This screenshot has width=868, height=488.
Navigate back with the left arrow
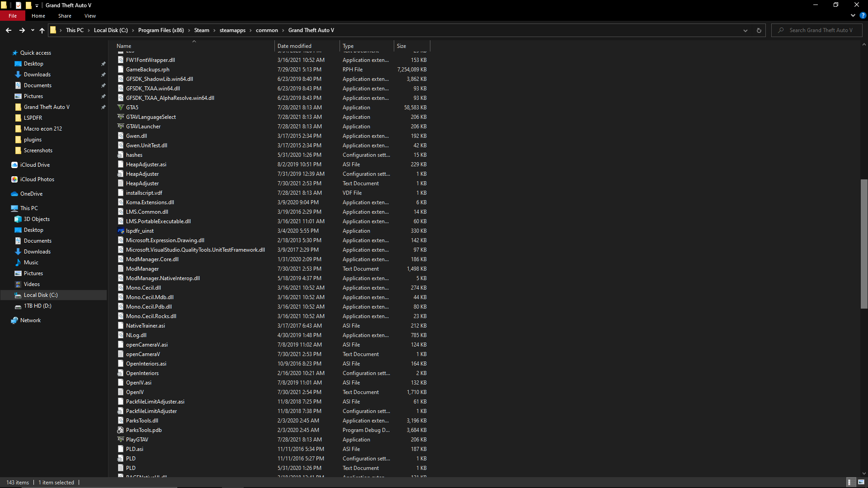[x=9, y=30]
